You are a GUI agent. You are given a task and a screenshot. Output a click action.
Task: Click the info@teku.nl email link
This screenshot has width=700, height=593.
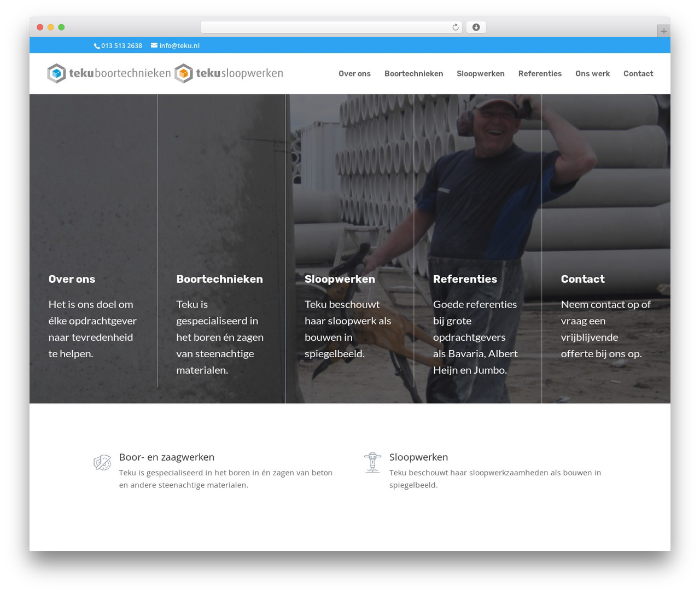[x=179, y=46]
